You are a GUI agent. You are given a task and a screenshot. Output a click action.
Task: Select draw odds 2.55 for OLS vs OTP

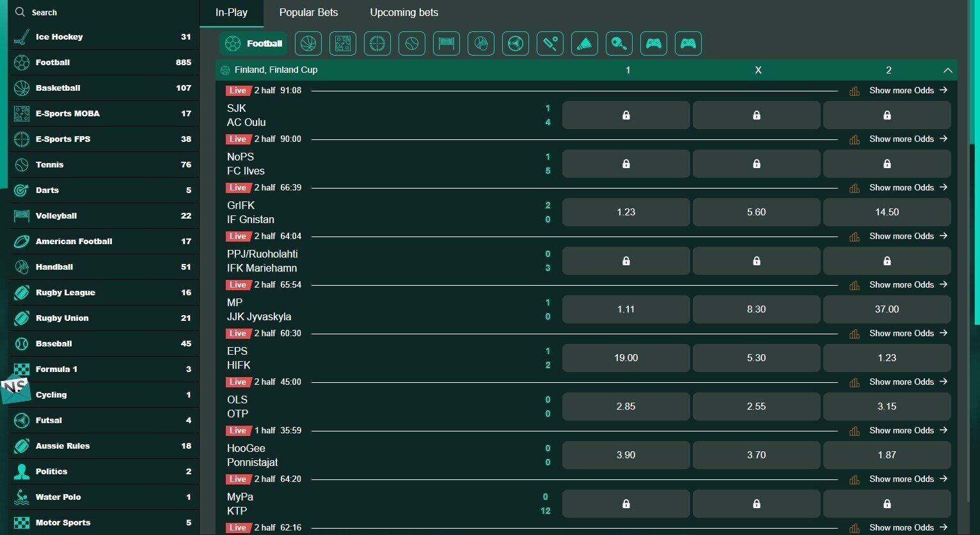[757, 407]
